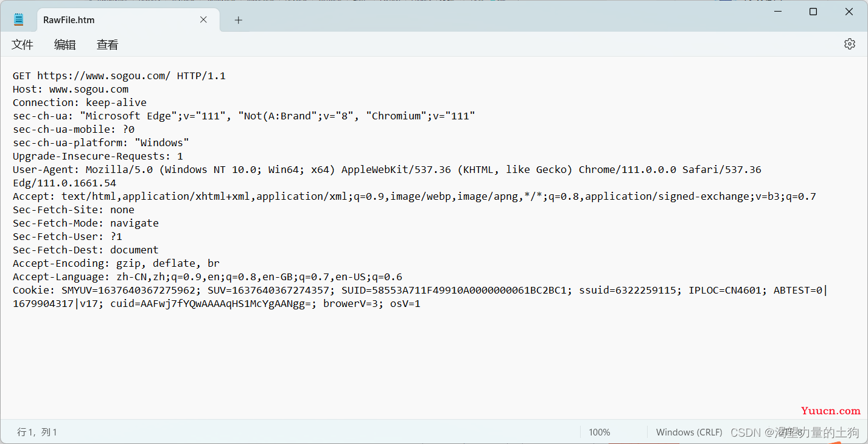Open the 编辑 menu
The width and height of the screenshot is (868, 444).
click(x=65, y=44)
